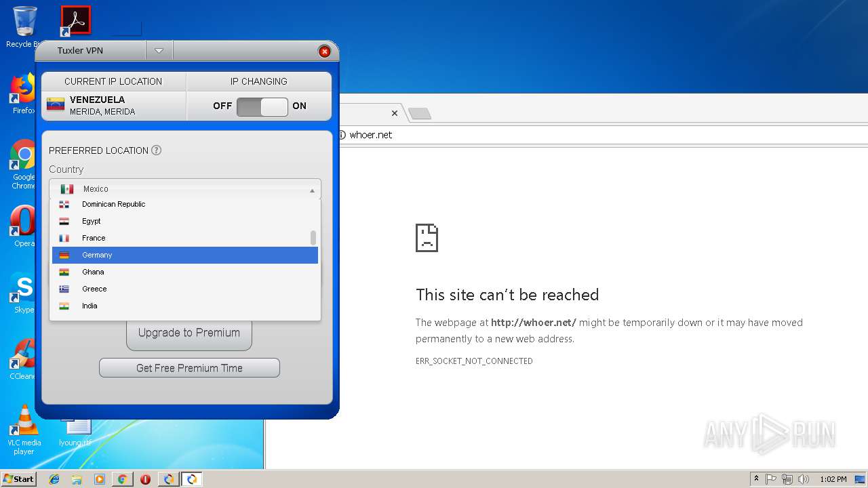Open Tuxler VPN title dropdown arrow

click(159, 51)
